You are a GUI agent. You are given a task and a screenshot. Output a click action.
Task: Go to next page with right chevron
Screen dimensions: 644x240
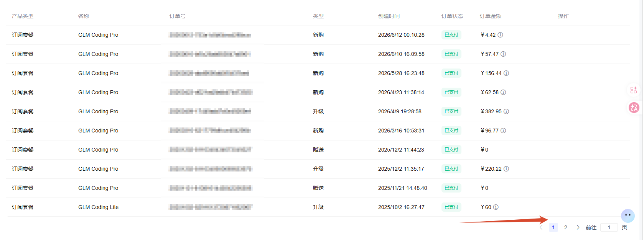[578, 227]
